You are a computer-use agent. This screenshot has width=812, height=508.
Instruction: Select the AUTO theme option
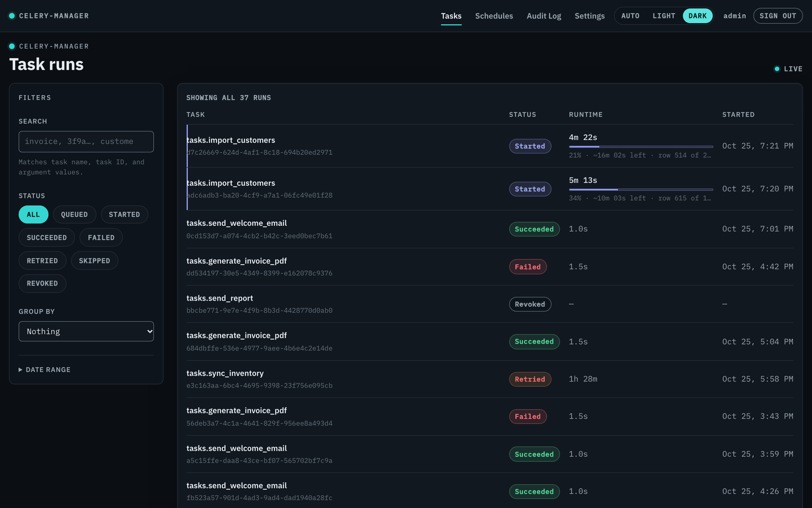tap(630, 16)
